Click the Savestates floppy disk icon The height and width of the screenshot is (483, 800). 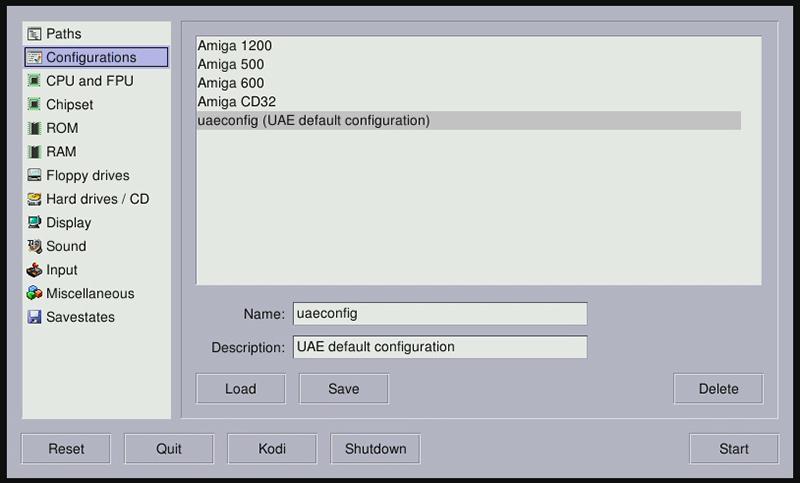click(34, 317)
